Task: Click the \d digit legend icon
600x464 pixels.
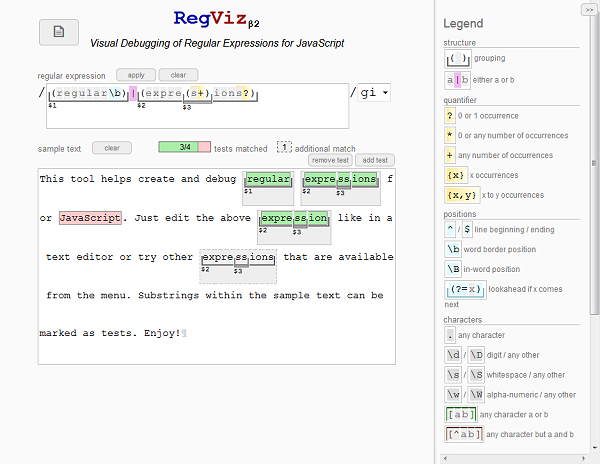Action: (453, 355)
